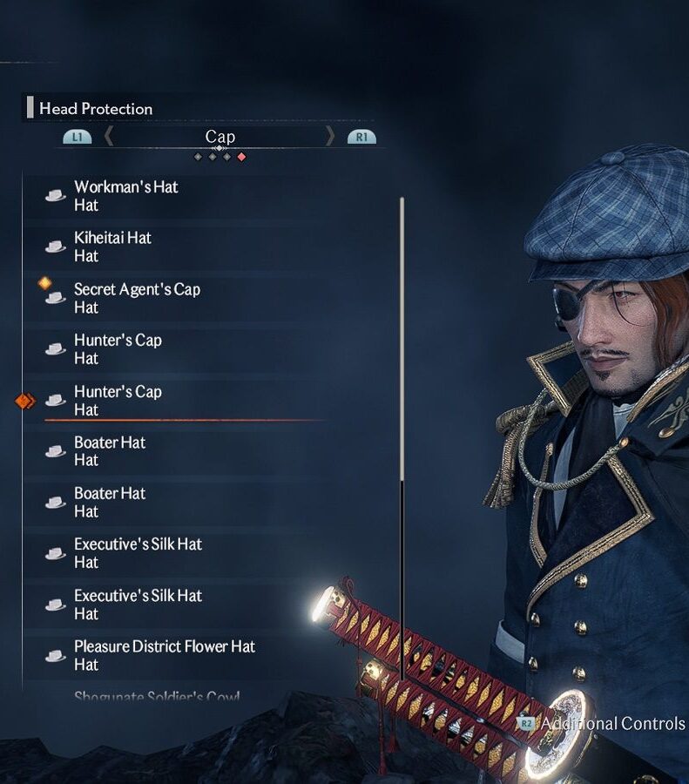689x784 pixels.
Task: Open Additional Controls
Action: pyautogui.click(x=613, y=724)
